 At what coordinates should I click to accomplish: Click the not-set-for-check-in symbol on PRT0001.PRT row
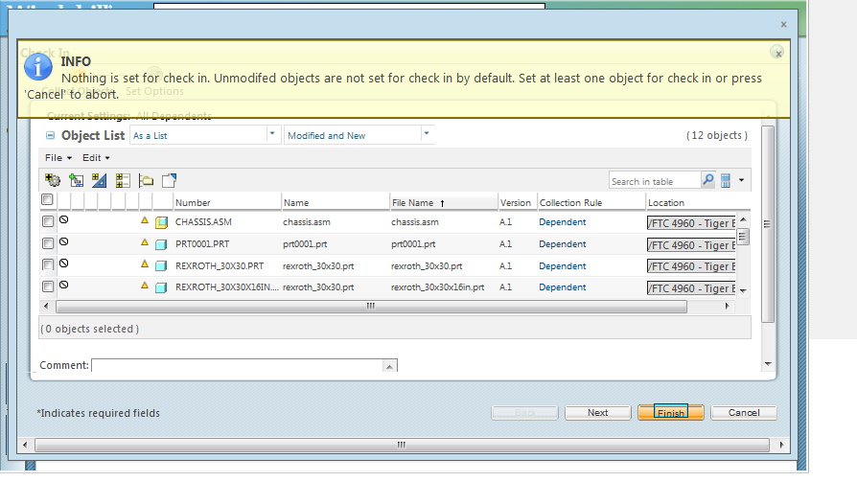63,241
